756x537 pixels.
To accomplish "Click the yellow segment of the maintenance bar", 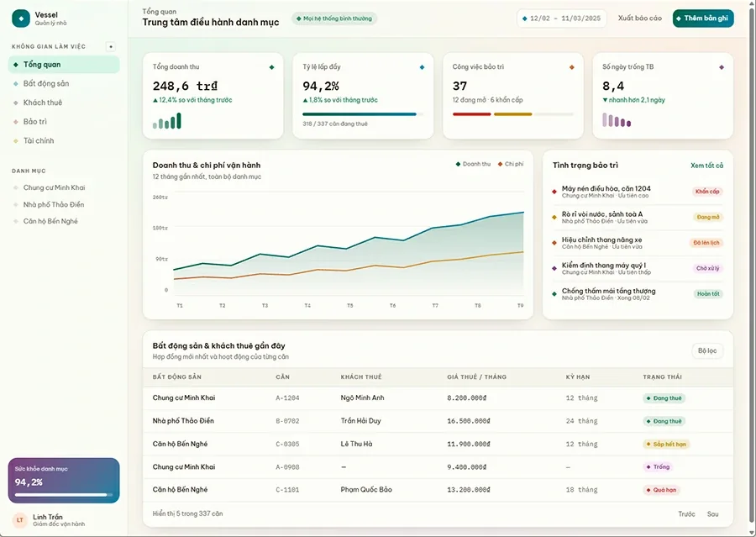I will [x=513, y=114].
